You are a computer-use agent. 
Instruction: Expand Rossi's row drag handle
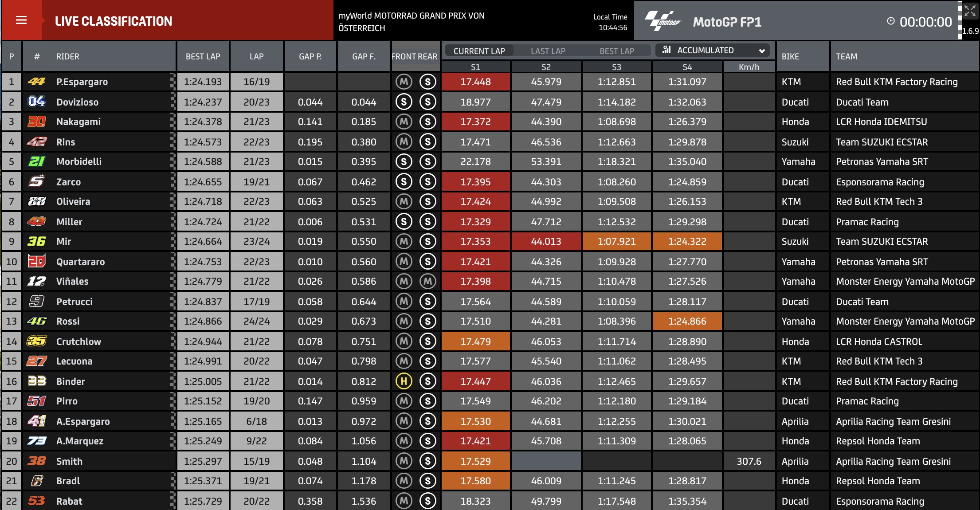tap(172, 321)
